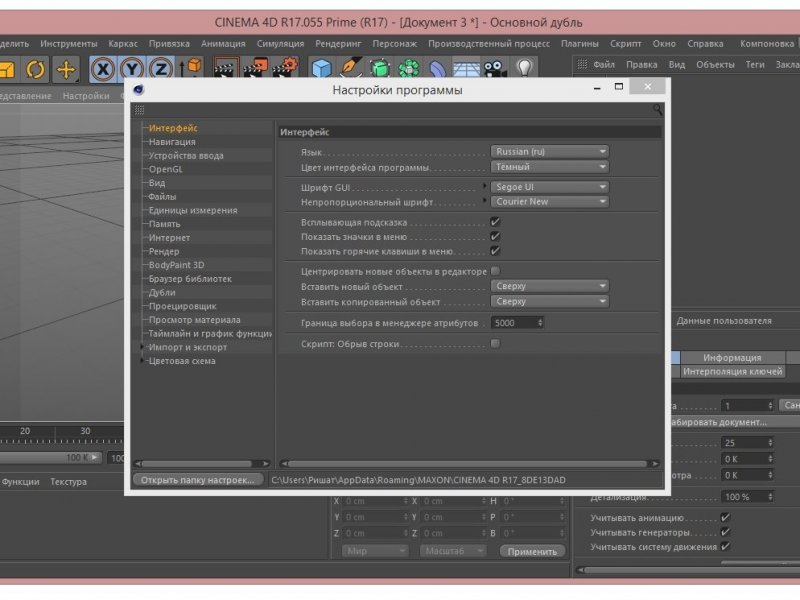Toggle Показать значки в меню checkbox

pyautogui.click(x=495, y=236)
